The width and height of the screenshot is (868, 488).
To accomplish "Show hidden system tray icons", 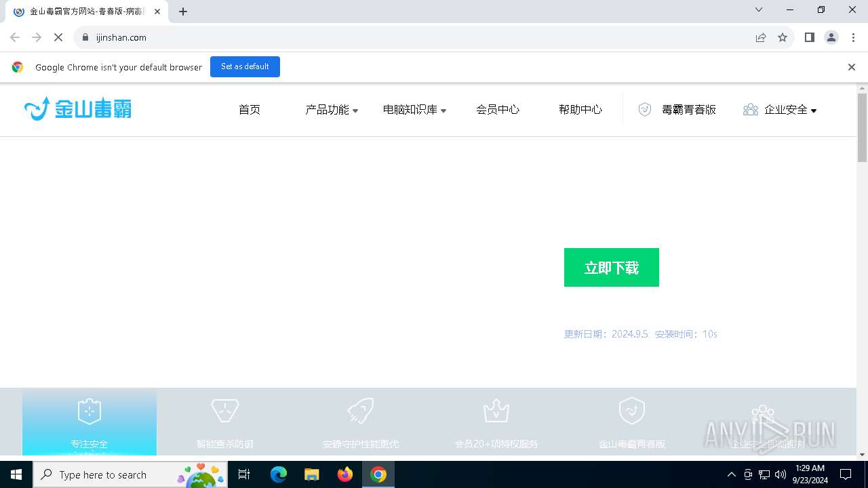I will pos(732,474).
